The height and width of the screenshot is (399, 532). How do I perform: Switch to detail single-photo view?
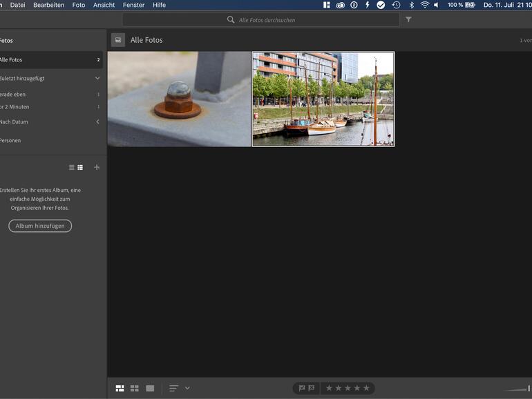(150, 388)
